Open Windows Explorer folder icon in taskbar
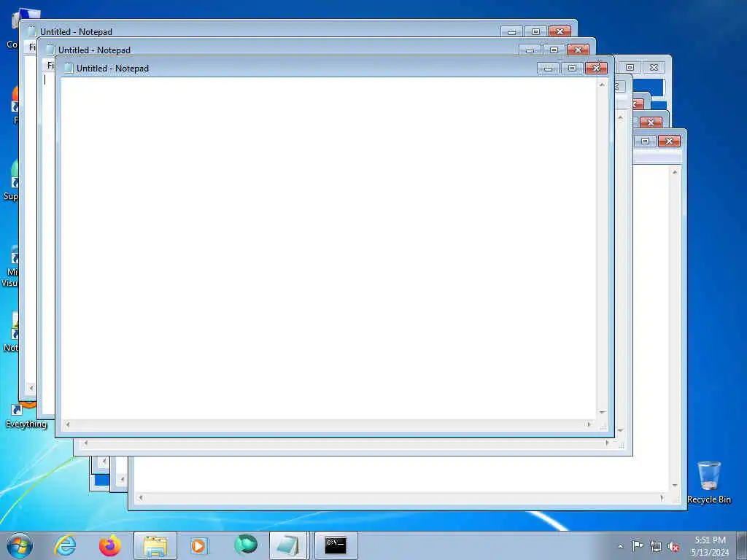 155,545
